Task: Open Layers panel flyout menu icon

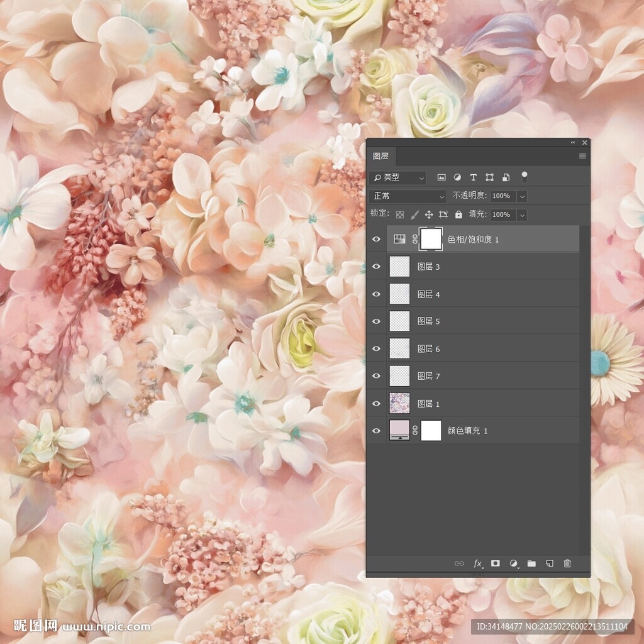Action: 582,156
